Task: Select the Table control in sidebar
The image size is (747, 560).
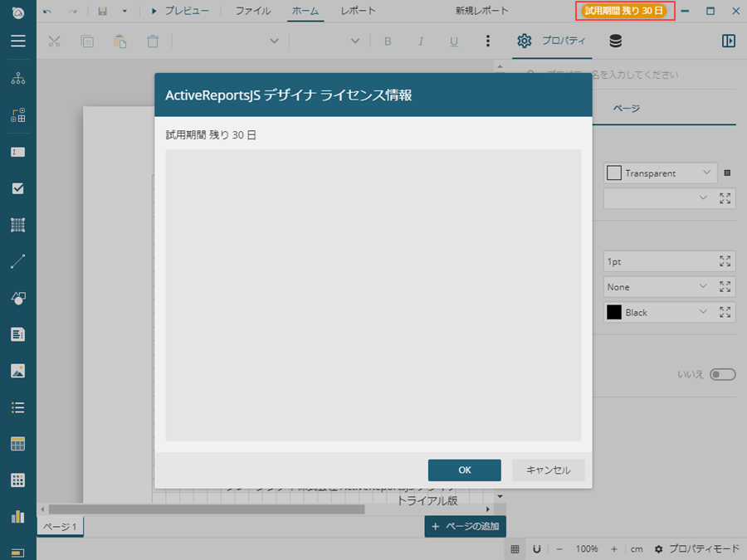Action: pyautogui.click(x=18, y=444)
